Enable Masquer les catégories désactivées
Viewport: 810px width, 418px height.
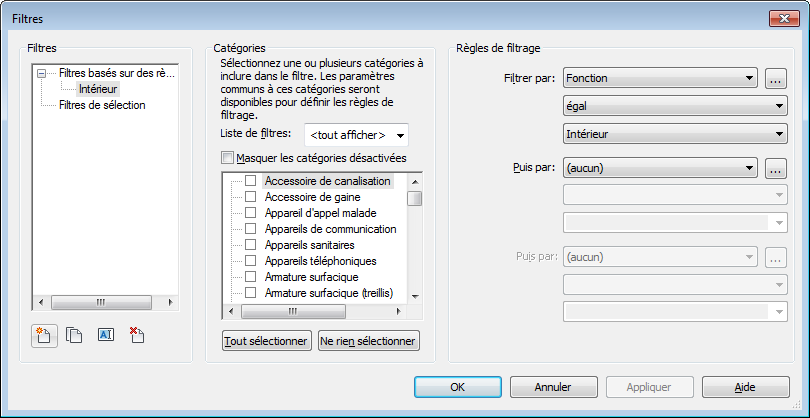pos(227,158)
